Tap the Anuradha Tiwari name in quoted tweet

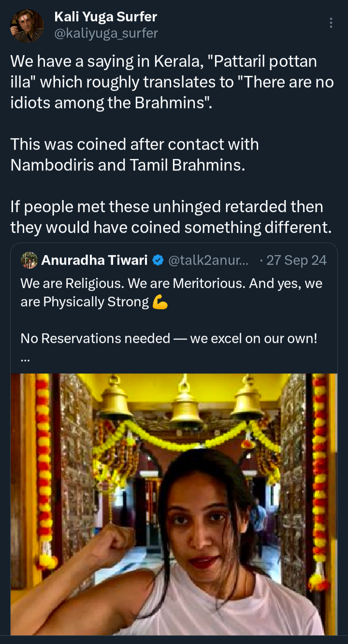point(94,260)
